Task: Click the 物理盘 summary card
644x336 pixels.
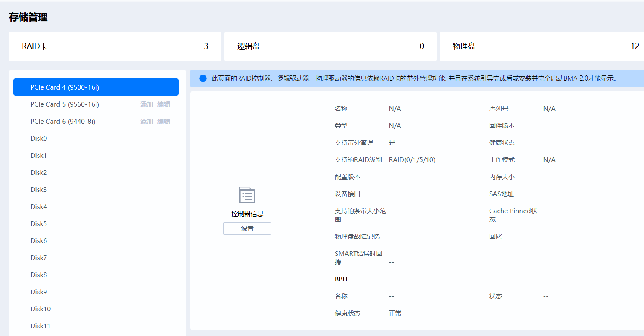Action: coord(542,46)
